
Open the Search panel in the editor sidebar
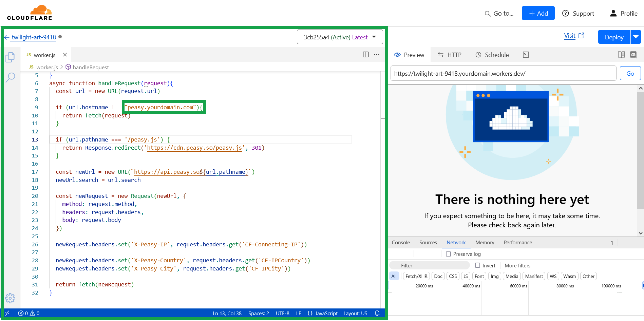click(10, 77)
